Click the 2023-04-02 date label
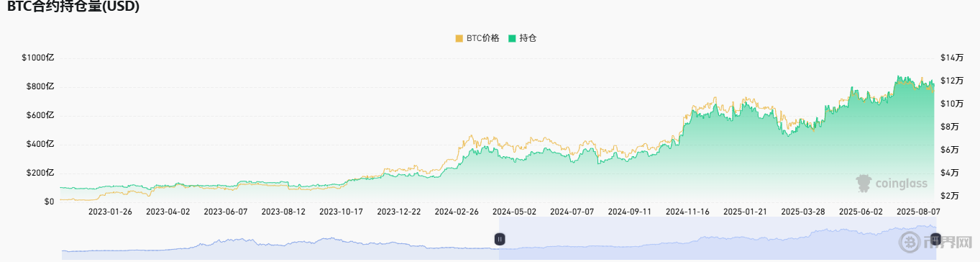This screenshot has height=262, width=980. click(x=168, y=212)
